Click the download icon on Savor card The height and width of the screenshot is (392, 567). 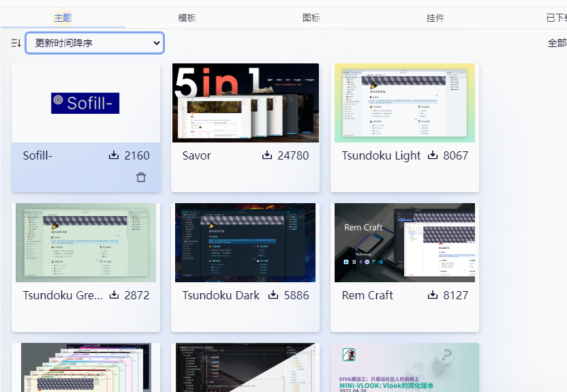(267, 155)
